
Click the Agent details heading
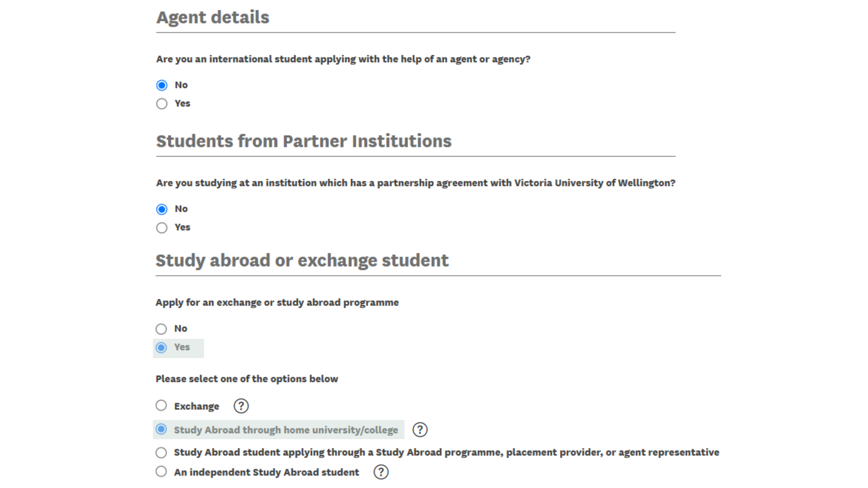click(x=213, y=17)
